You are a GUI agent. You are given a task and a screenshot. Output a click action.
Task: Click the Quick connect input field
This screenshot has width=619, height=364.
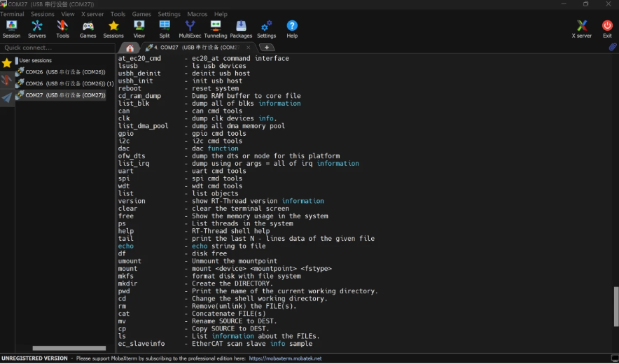point(57,48)
